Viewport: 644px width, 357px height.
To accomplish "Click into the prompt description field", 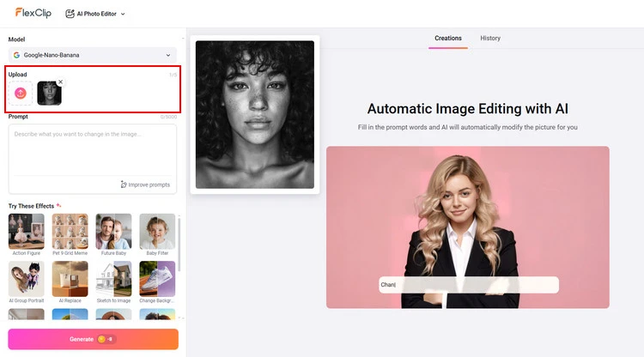I will tap(93, 150).
